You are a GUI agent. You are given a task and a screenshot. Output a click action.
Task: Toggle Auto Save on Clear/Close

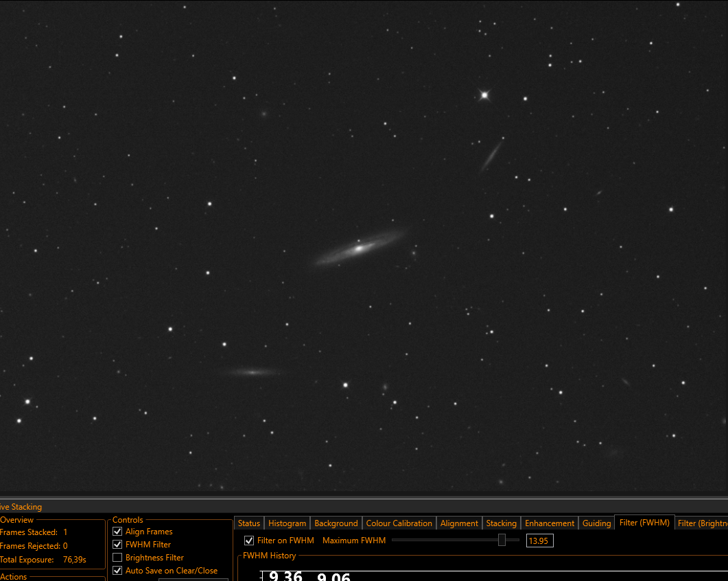pyautogui.click(x=117, y=570)
